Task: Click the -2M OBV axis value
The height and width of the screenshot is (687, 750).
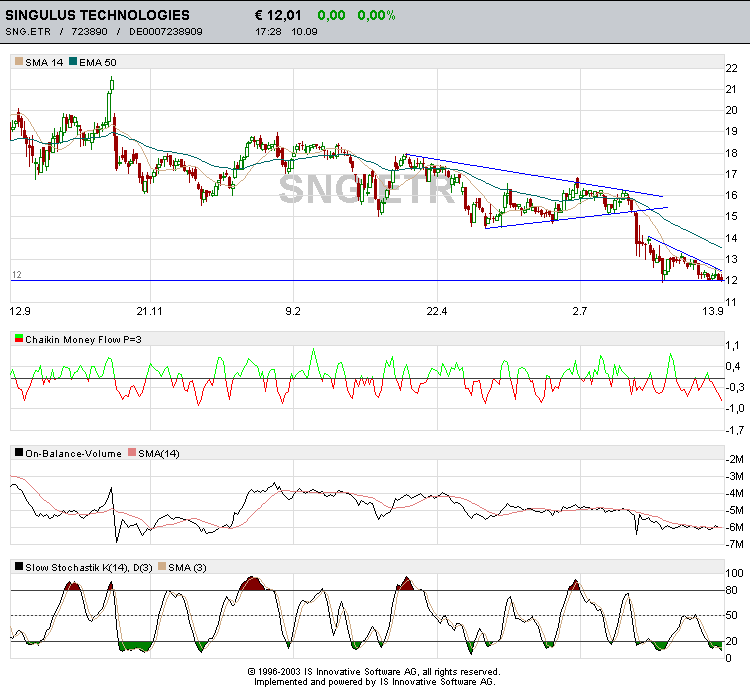Action: pyautogui.click(x=735, y=460)
